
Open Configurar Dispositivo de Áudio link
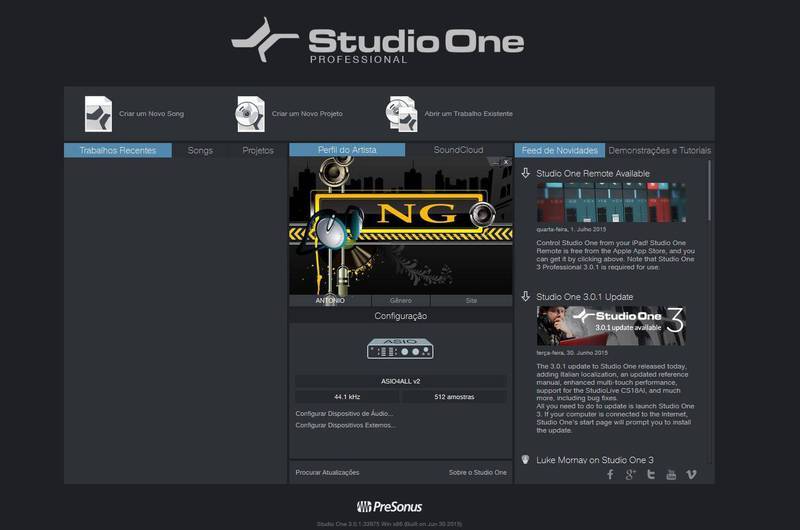coord(344,413)
